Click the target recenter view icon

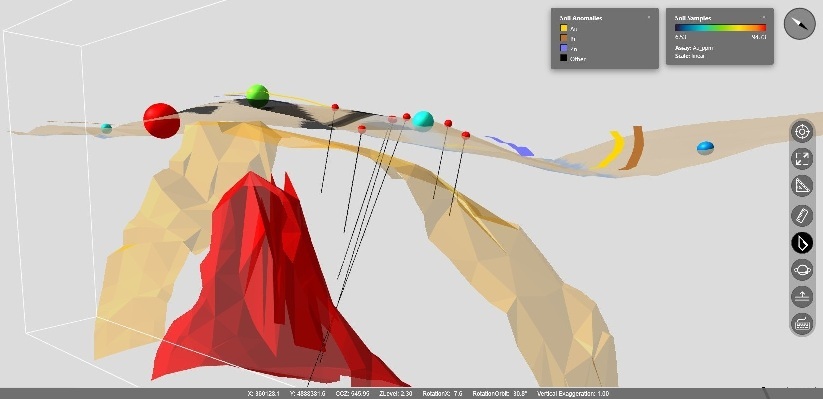point(802,132)
